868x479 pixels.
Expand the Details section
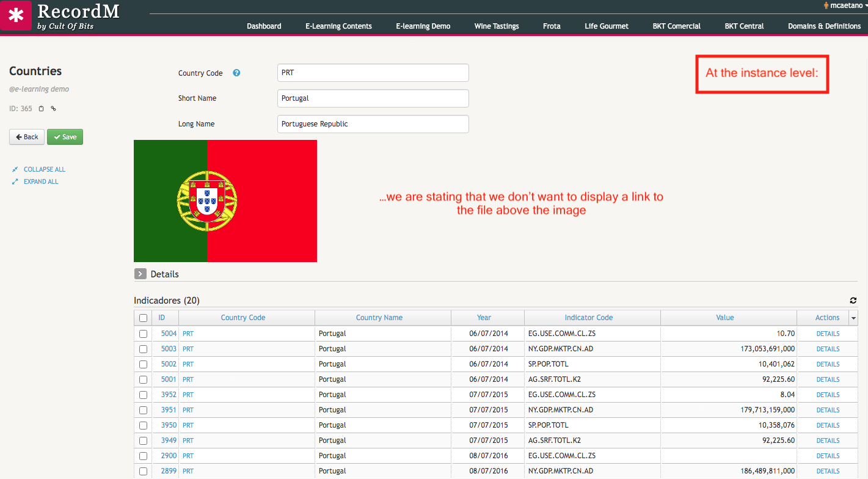coord(140,274)
